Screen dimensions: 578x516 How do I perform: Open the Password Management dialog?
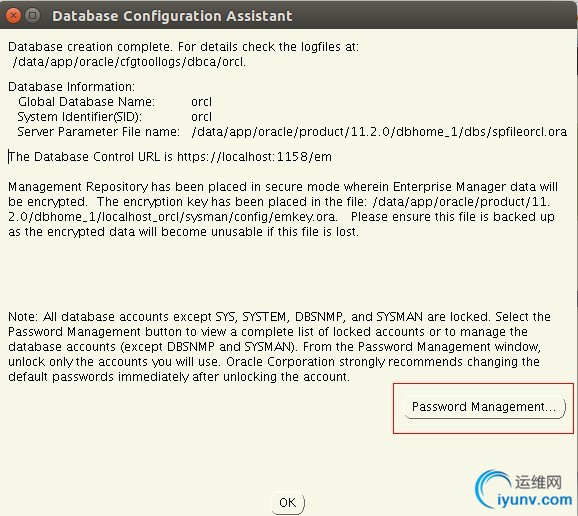click(x=484, y=407)
